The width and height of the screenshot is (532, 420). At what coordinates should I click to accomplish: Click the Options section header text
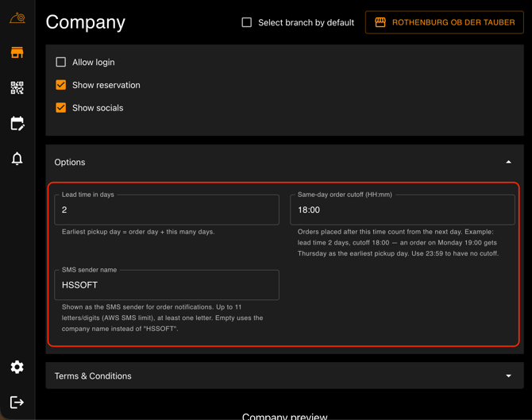point(70,162)
